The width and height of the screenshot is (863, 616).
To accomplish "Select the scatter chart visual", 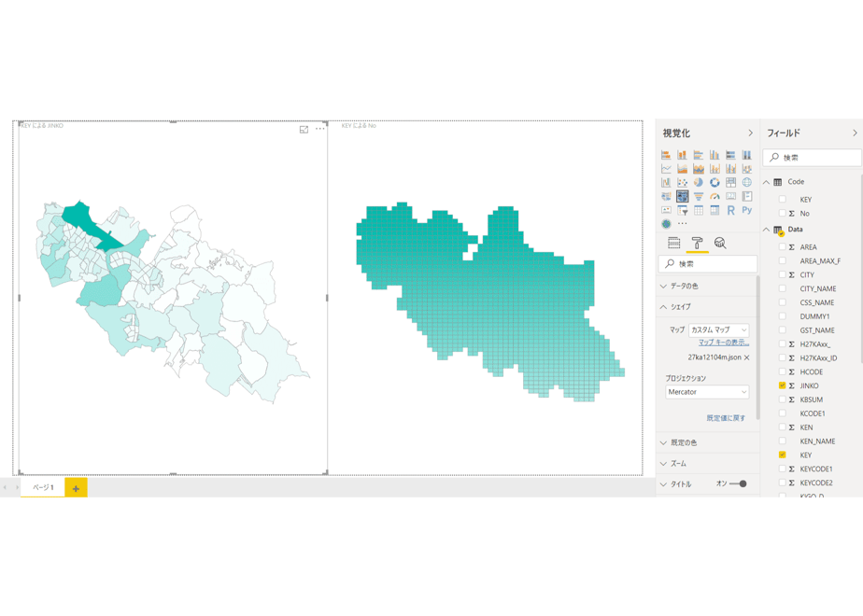I will pyautogui.click(x=682, y=182).
